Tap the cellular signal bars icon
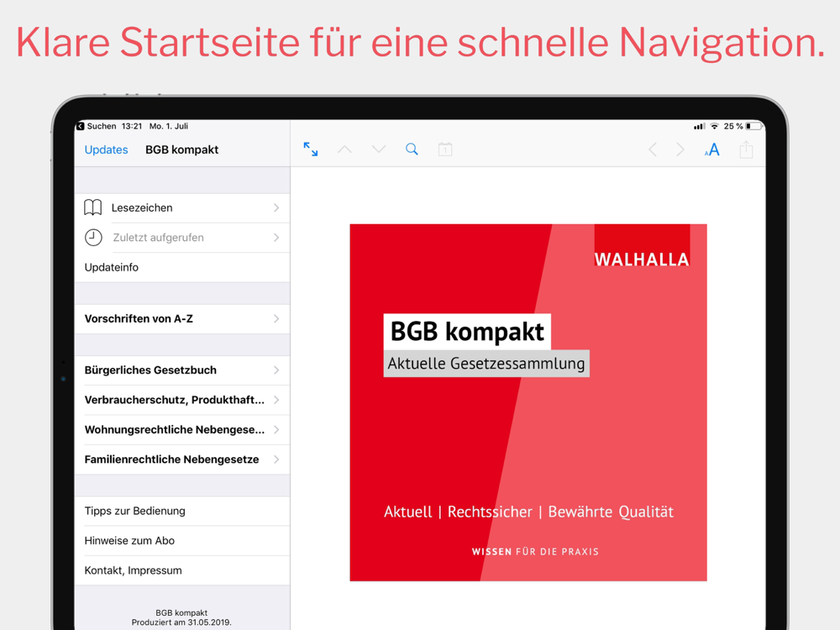The width and height of the screenshot is (840, 630). [699, 127]
